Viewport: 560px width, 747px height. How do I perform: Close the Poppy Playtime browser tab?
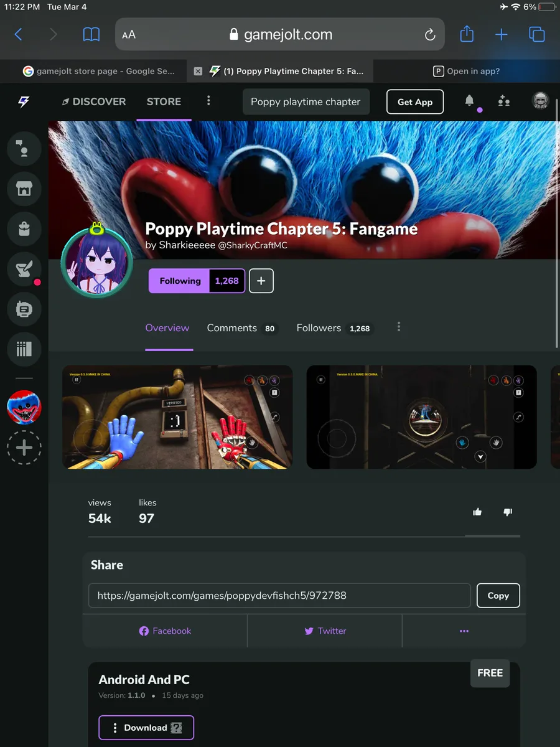click(198, 71)
